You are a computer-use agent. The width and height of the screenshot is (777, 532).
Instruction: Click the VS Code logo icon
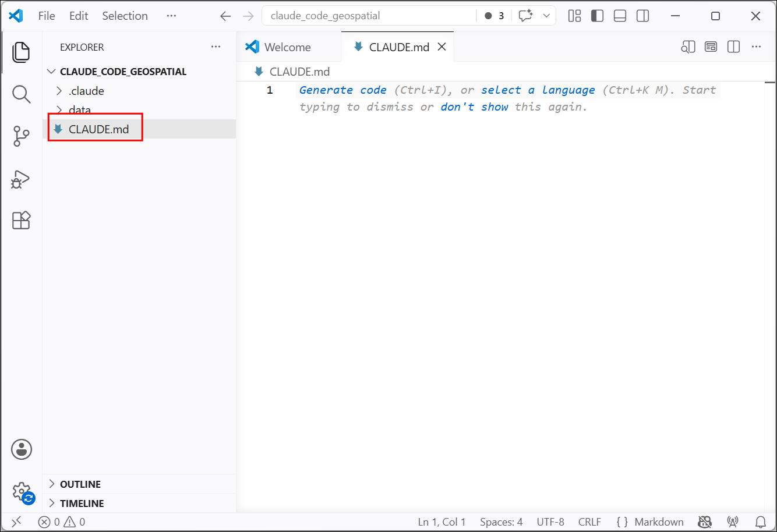pos(16,16)
